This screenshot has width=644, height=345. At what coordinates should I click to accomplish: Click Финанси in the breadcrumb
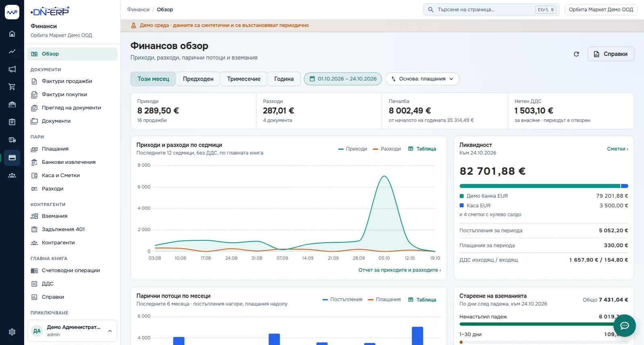(138, 10)
